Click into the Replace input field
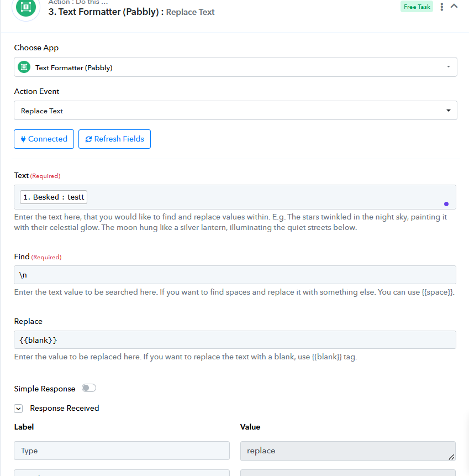Viewport: 469px width, 476px height. [235, 340]
